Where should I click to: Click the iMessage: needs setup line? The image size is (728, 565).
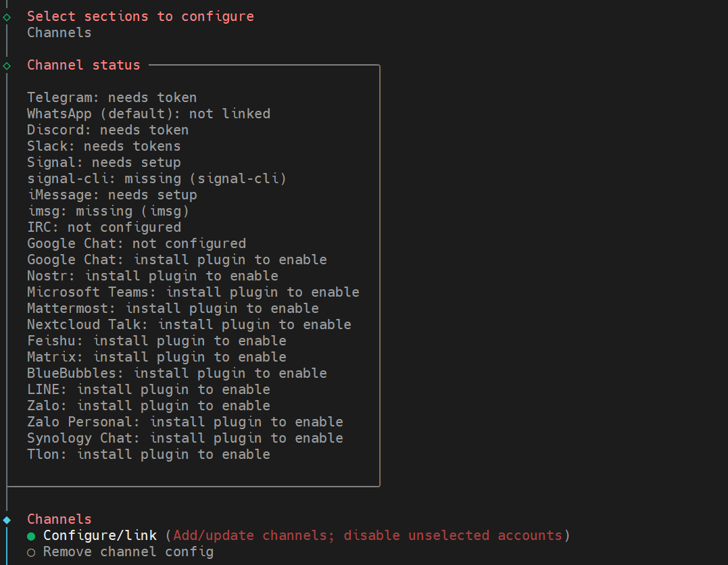pos(112,195)
